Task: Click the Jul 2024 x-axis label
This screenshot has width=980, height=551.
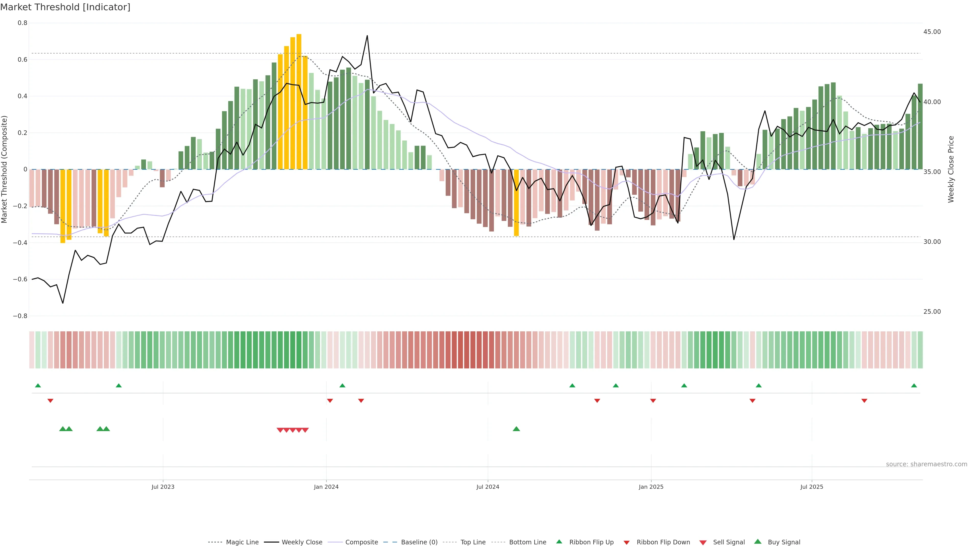Action: 488,487
